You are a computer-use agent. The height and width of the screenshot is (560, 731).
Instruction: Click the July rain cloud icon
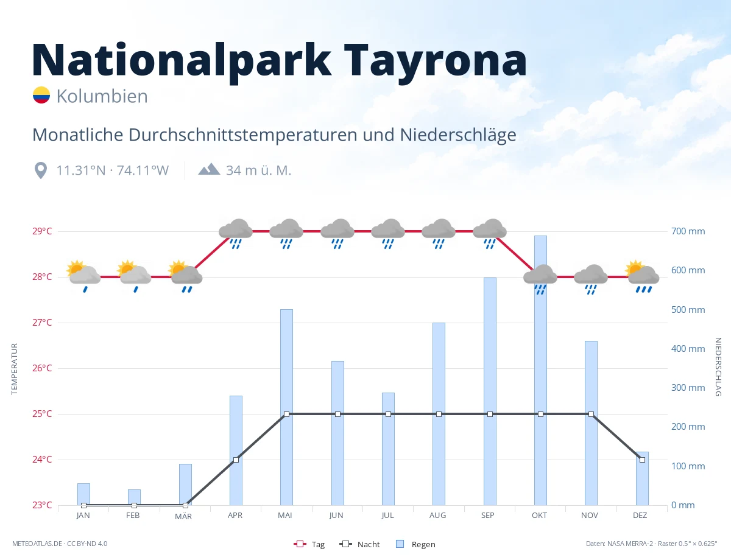click(388, 234)
